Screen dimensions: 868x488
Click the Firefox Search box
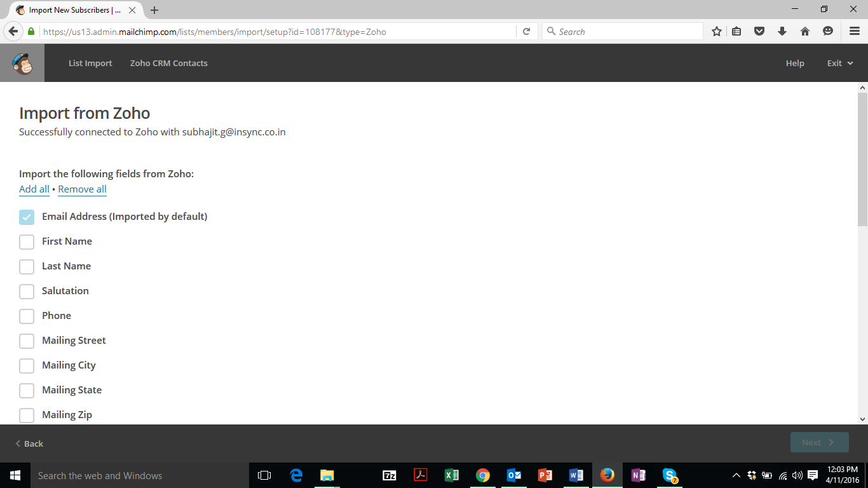[623, 31]
